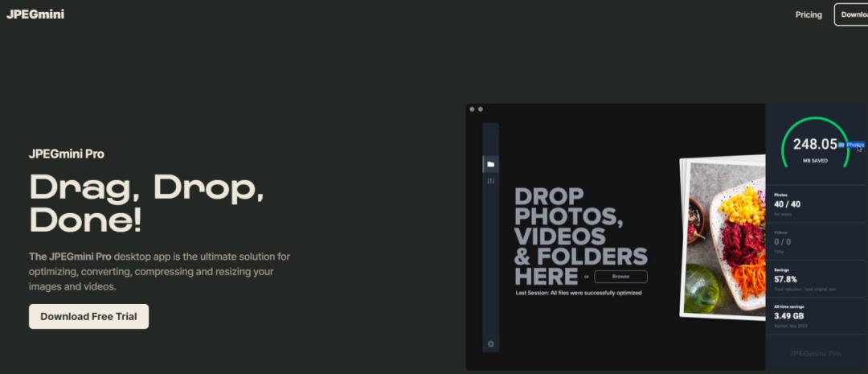Click the 'Drag, Drop, Done!' headline
Image resolution: width=868 pixels, height=374 pixels.
pos(147,202)
